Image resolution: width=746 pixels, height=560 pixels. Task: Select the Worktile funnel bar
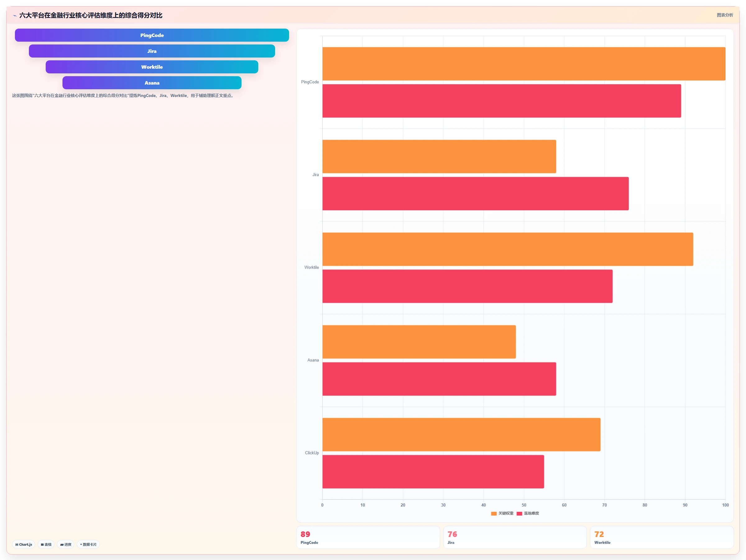point(152,67)
